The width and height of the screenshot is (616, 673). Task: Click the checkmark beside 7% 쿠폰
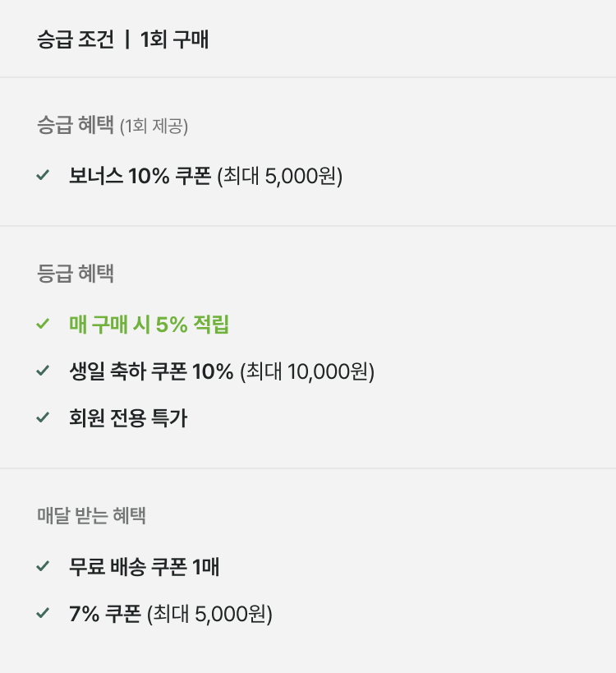point(44,613)
